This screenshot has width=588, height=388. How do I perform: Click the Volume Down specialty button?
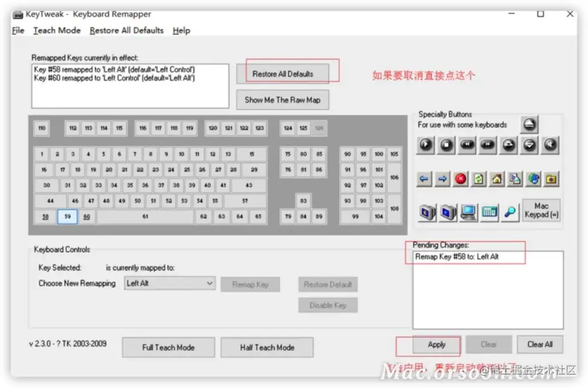pos(529,145)
